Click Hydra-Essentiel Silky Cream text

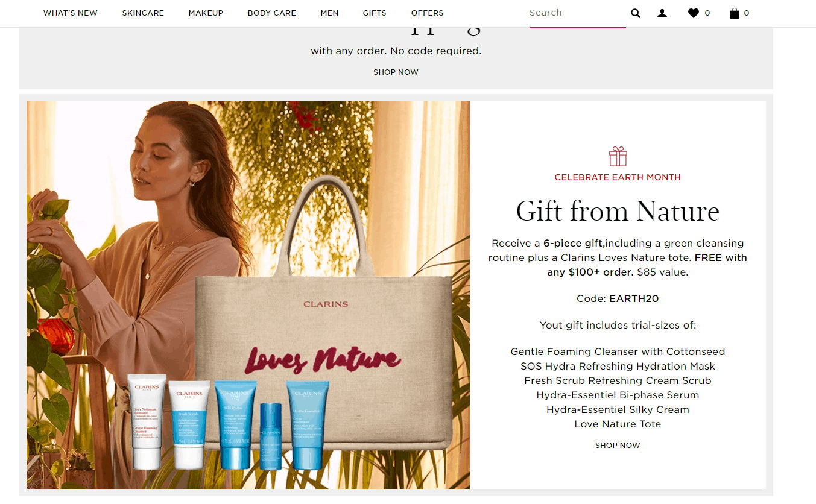(x=618, y=409)
